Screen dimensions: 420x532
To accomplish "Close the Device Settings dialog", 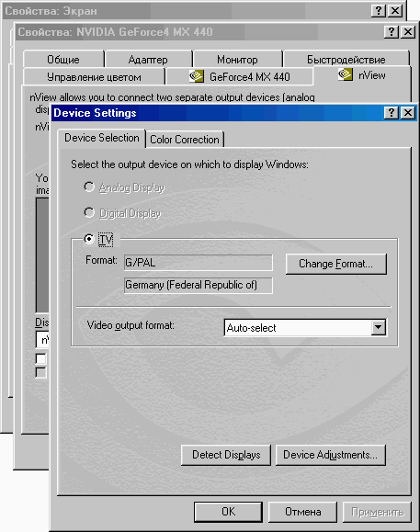I will click(x=408, y=112).
